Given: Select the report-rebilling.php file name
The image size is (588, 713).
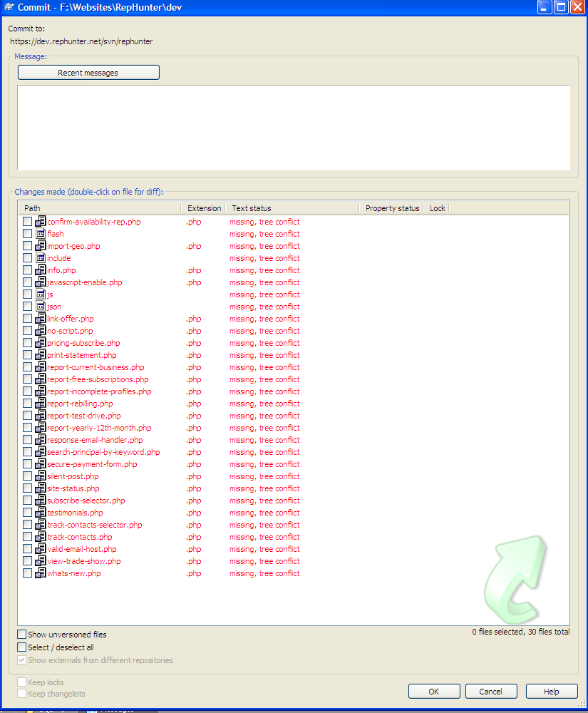Looking at the screenshot, I should [x=80, y=404].
